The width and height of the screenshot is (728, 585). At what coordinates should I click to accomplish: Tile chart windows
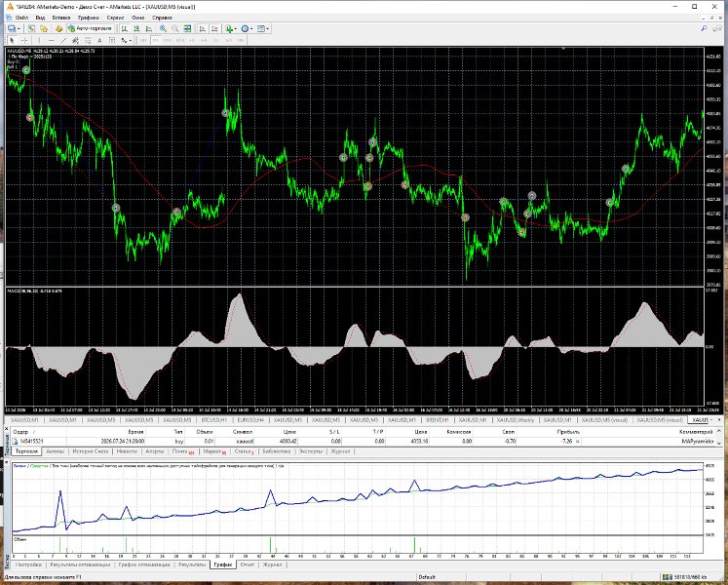[187, 29]
